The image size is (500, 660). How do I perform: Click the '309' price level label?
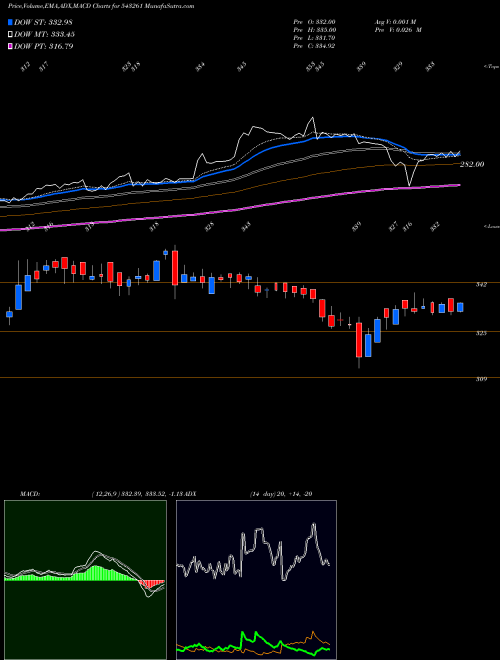[481, 379]
